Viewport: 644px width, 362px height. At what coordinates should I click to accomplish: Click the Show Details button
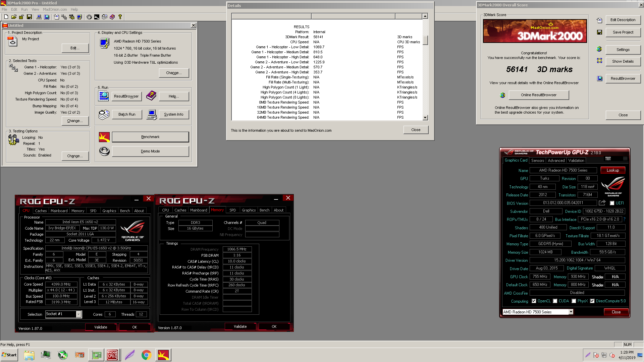[x=623, y=61]
